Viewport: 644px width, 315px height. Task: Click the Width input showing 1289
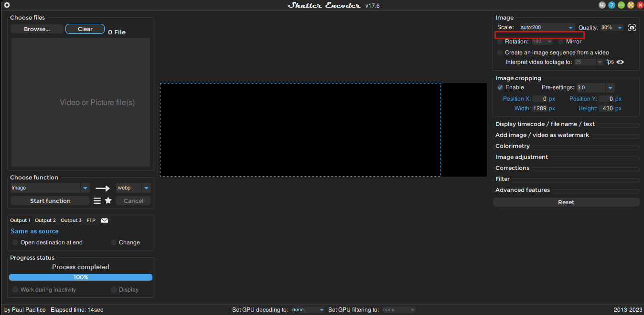click(539, 108)
